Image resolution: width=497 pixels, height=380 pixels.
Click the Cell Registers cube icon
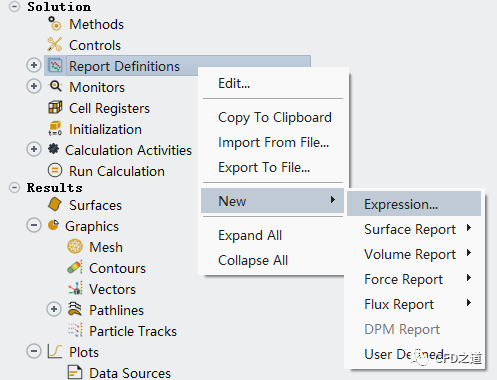tap(55, 107)
